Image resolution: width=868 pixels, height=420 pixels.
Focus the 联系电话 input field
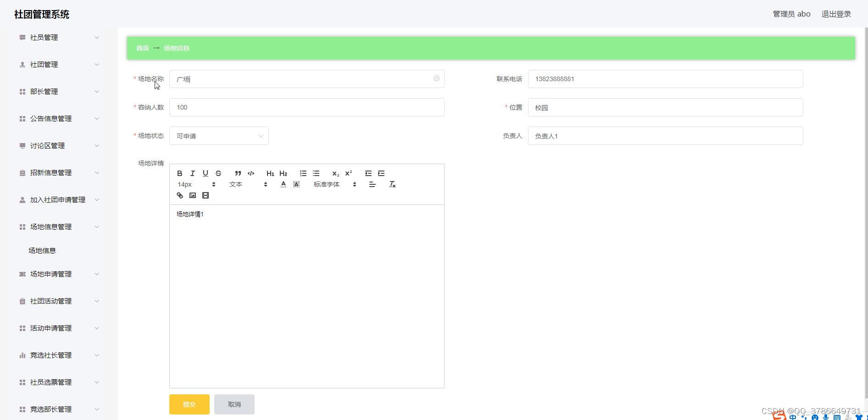(x=665, y=79)
